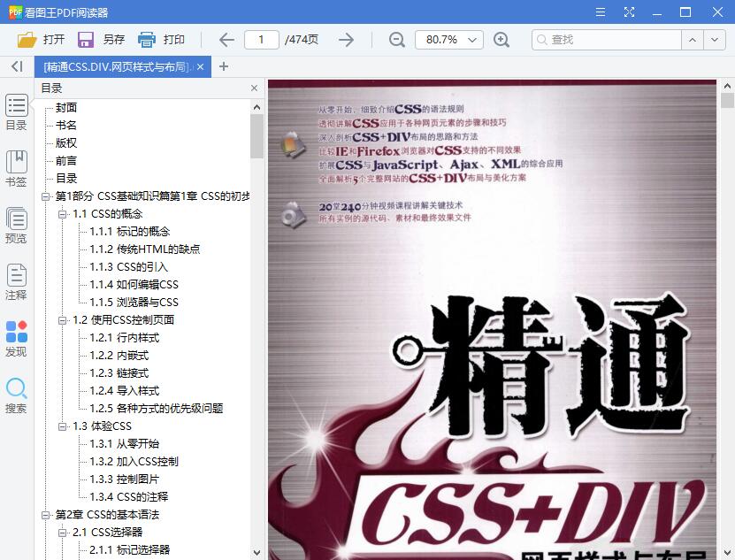The width and height of the screenshot is (735, 560).
Task: Collapse the 1.3 体验CSS tree node
Action: pyautogui.click(x=62, y=426)
